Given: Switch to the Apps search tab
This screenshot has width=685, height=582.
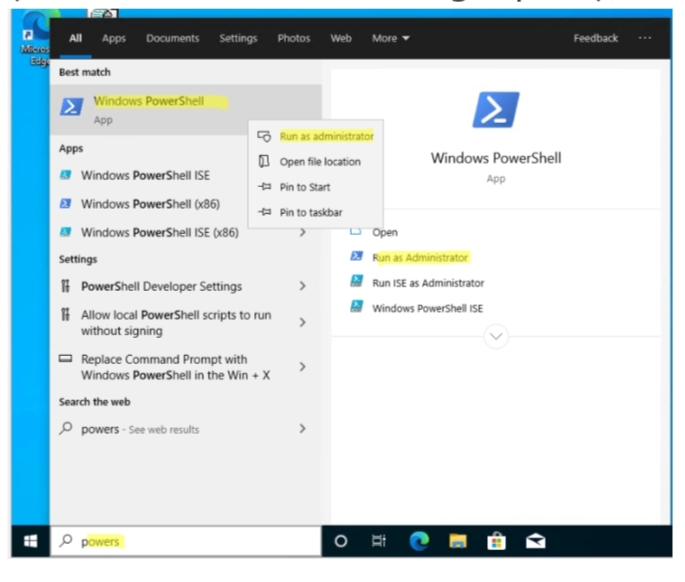Looking at the screenshot, I should (114, 38).
